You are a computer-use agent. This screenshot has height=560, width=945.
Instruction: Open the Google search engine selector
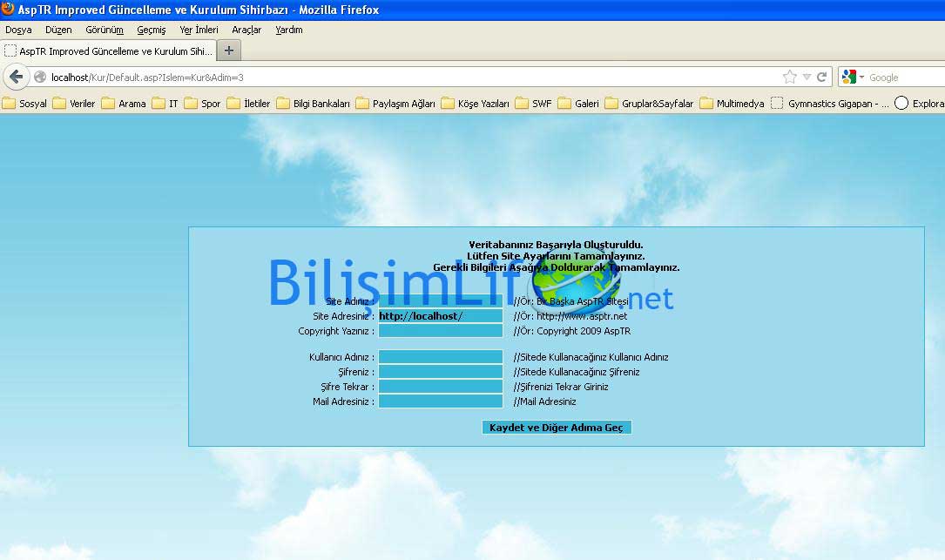(852, 78)
